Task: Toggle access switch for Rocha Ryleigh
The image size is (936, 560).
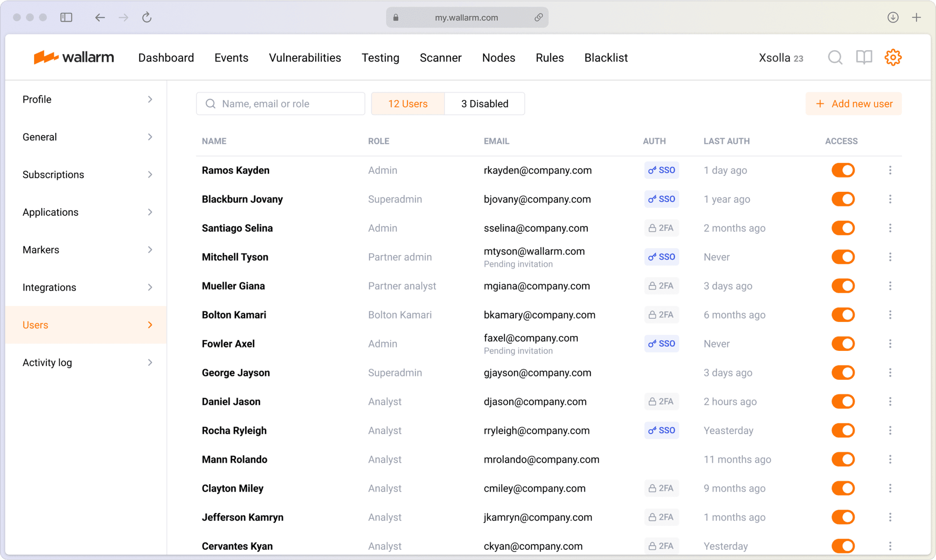Action: [x=843, y=430]
